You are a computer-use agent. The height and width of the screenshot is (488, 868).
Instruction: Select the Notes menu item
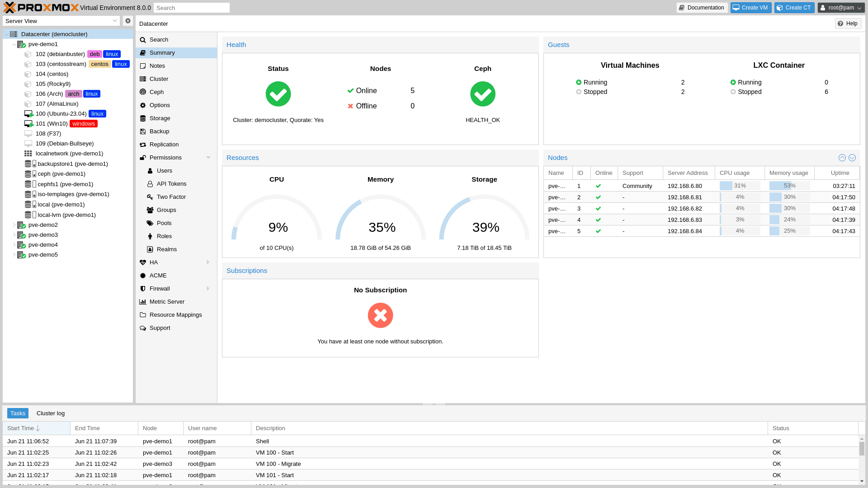(157, 66)
